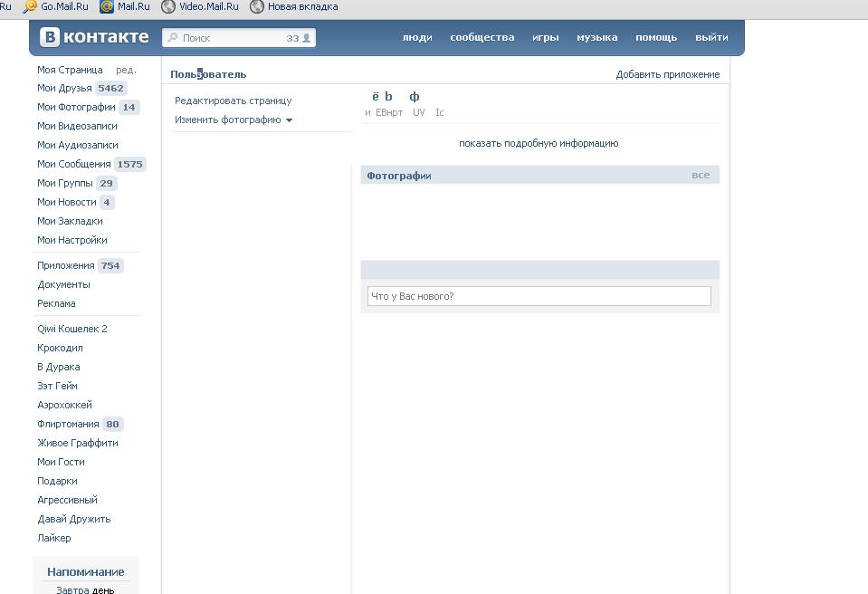This screenshot has height=594, width=868.
Task: Open the Mail.Ru bookmark
Action: pyautogui.click(x=125, y=6)
